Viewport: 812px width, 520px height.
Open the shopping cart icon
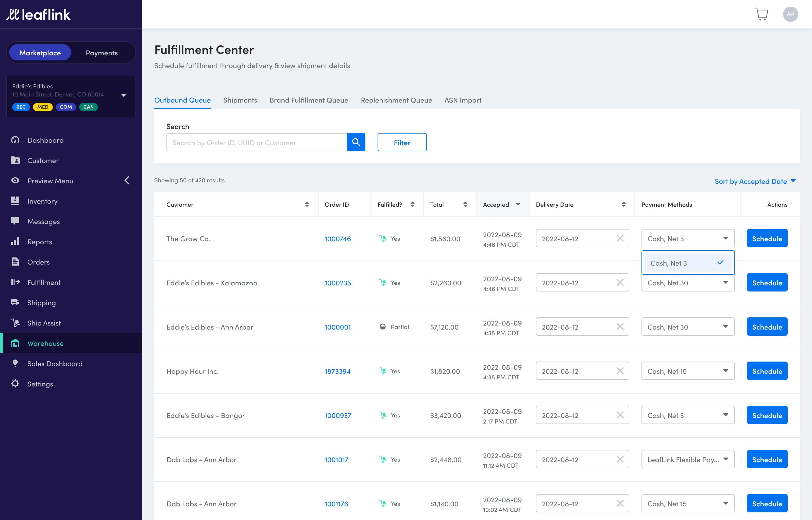pos(762,14)
